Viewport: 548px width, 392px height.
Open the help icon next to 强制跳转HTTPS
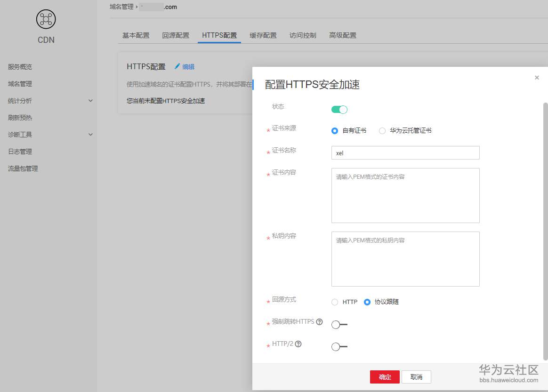tap(320, 322)
